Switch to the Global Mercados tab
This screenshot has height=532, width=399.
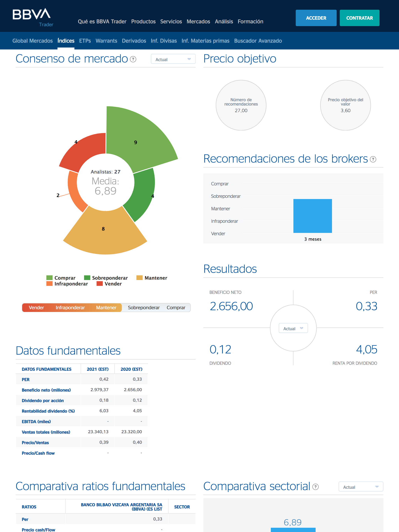[33, 41]
